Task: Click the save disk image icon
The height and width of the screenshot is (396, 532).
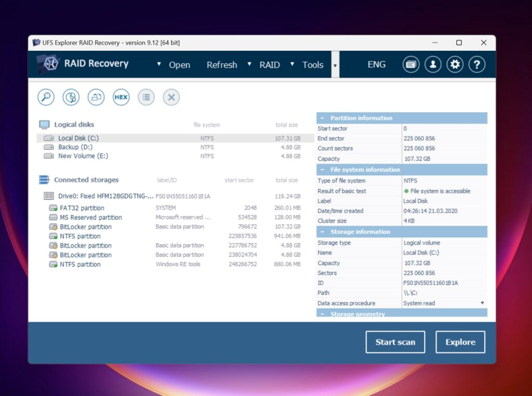Action: click(x=96, y=97)
